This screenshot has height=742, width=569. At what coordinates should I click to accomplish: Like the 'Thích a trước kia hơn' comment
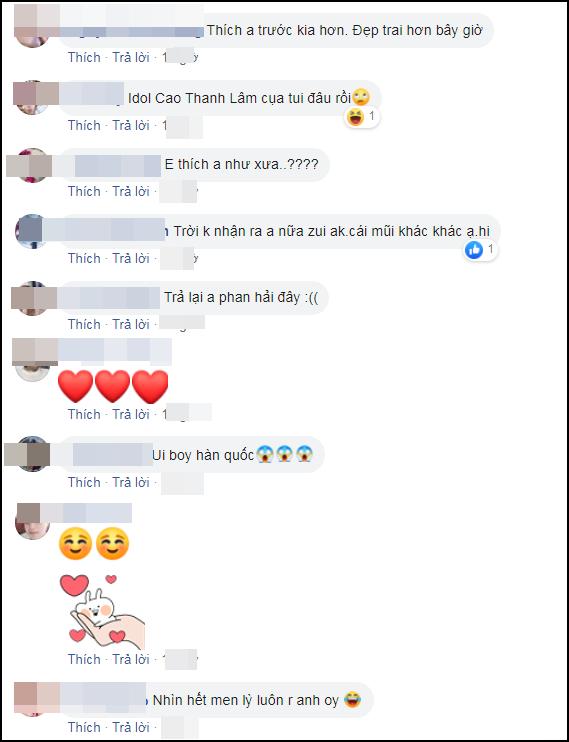[84, 57]
